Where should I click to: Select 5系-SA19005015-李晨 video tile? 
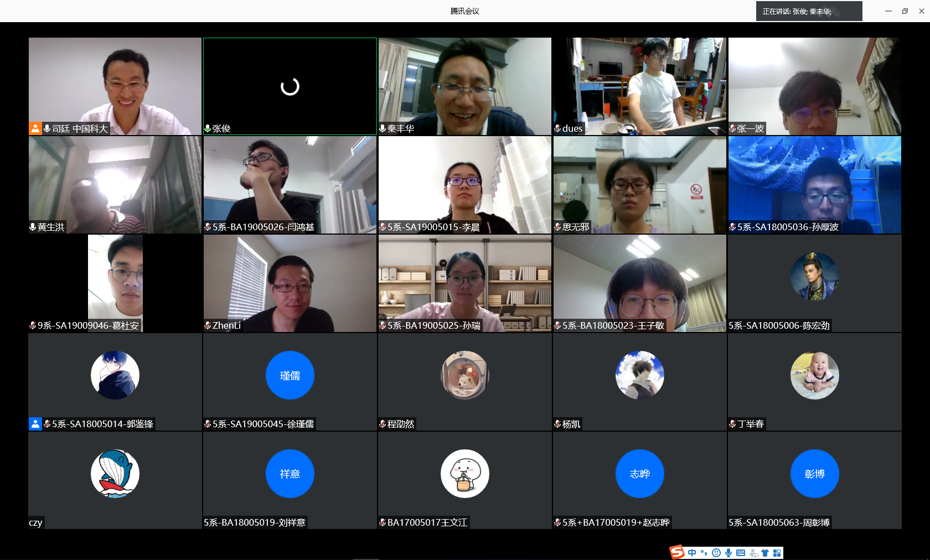pyautogui.click(x=465, y=185)
